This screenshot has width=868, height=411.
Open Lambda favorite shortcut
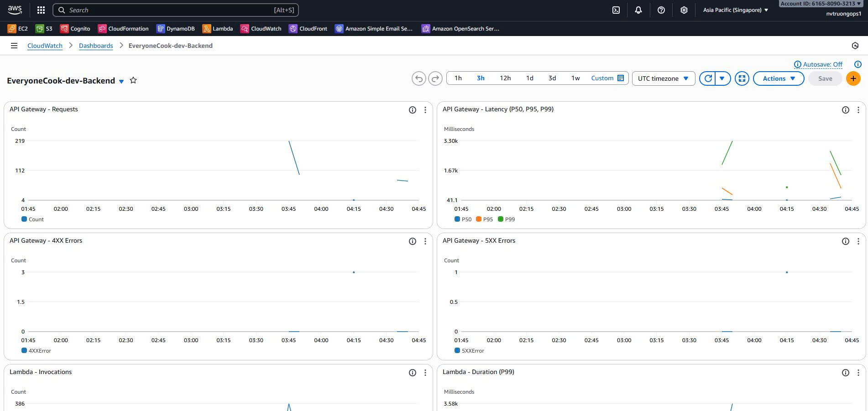tap(218, 29)
